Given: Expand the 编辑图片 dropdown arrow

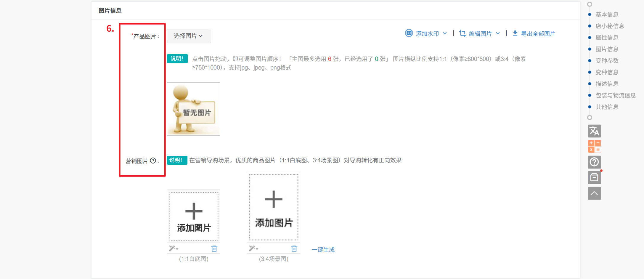Looking at the screenshot, I should coord(498,33).
